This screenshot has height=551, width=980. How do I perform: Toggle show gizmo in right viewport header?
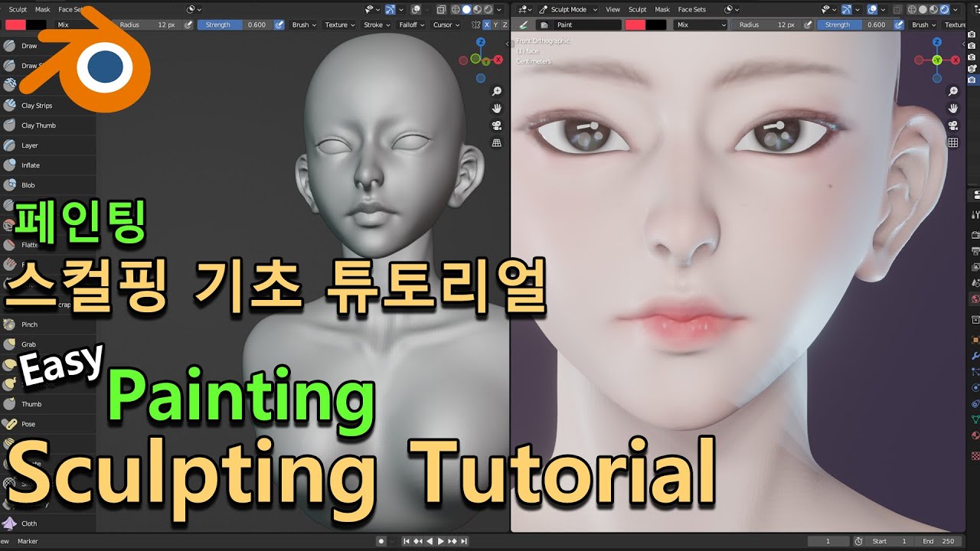[848, 9]
